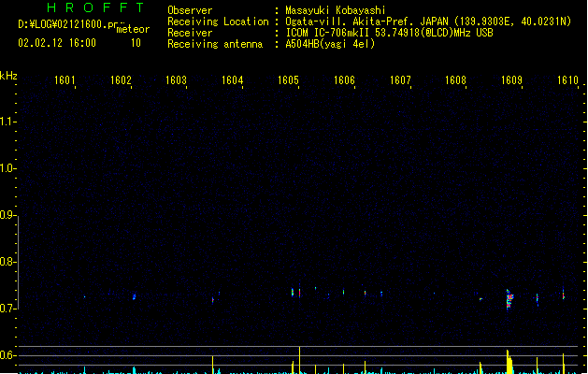Click the 'Receiving antenna' field label
The image size is (588, 374).
coord(215,44)
